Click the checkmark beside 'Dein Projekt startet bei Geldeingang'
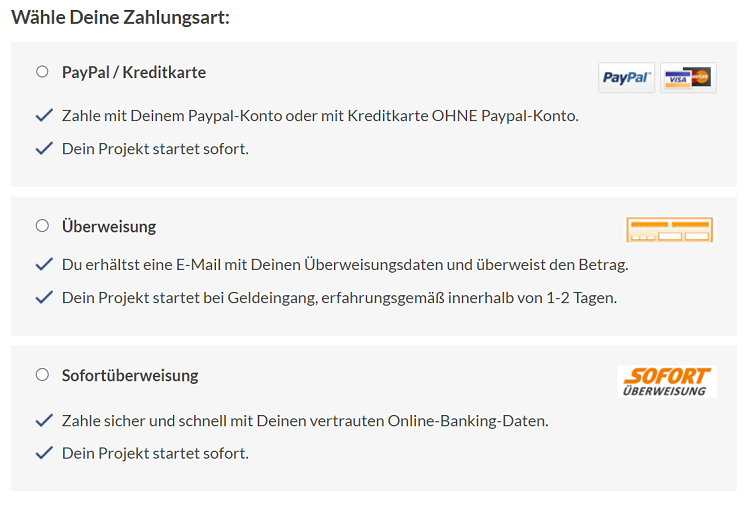The image size is (750, 507). pos(44,298)
